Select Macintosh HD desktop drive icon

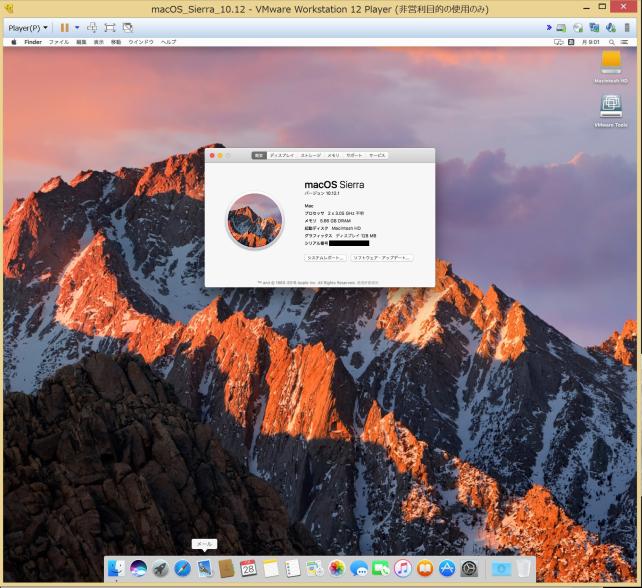tap(611, 63)
